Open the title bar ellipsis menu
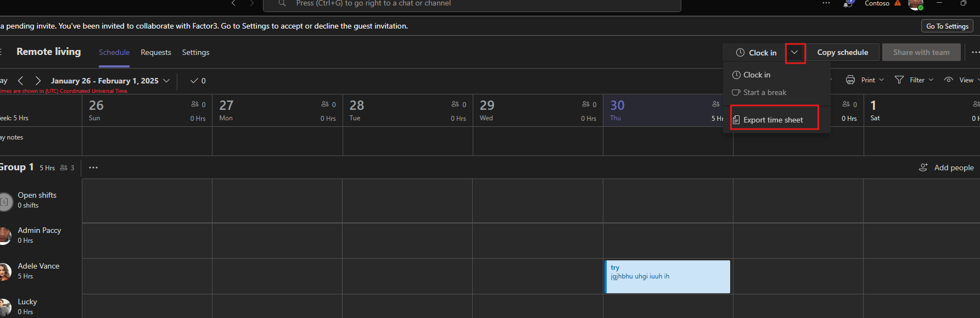This screenshot has width=980, height=318. click(826, 3)
